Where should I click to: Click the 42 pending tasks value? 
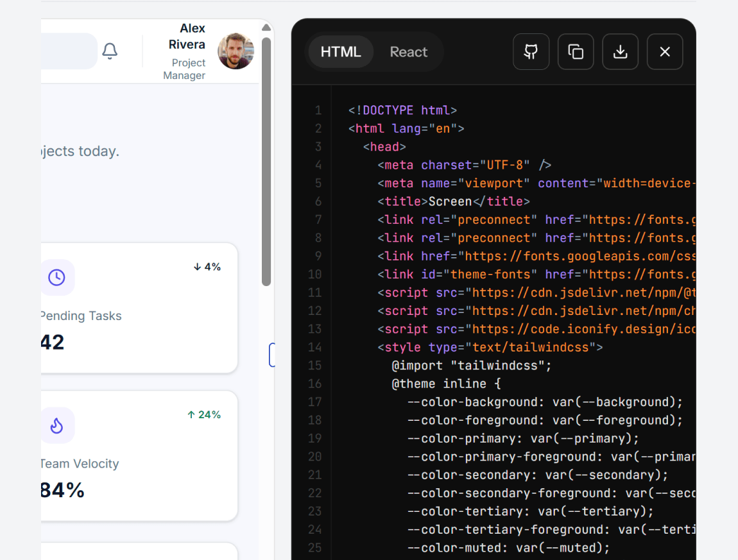(x=52, y=342)
